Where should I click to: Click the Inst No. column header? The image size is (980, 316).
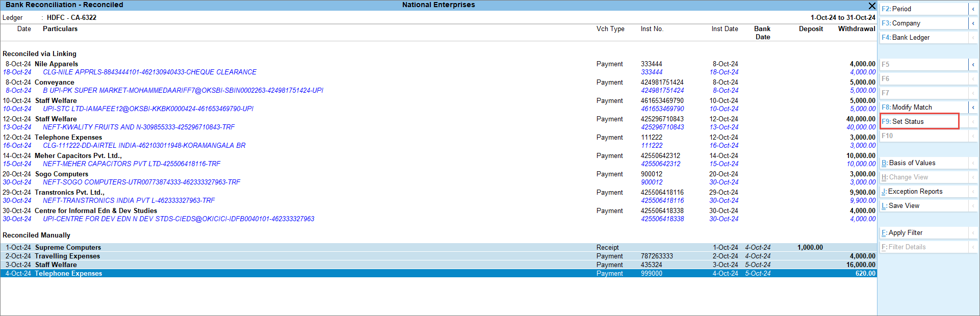coord(652,29)
